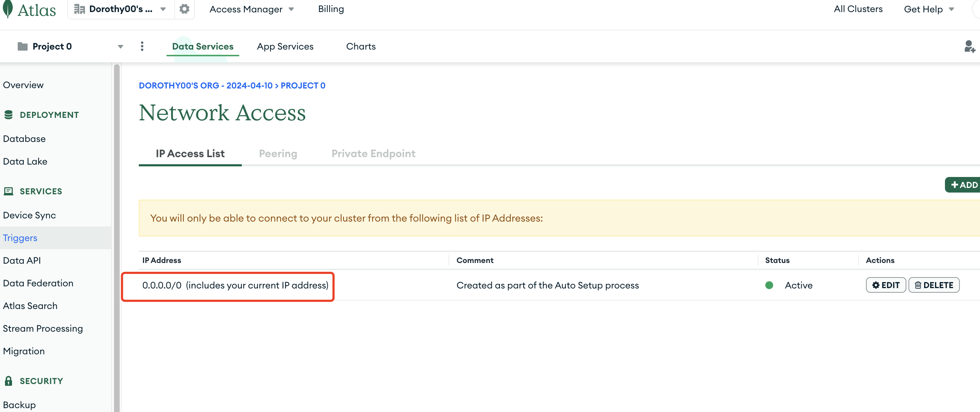Open Backup in the sidebar
980x412 pixels.
(19, 405)
